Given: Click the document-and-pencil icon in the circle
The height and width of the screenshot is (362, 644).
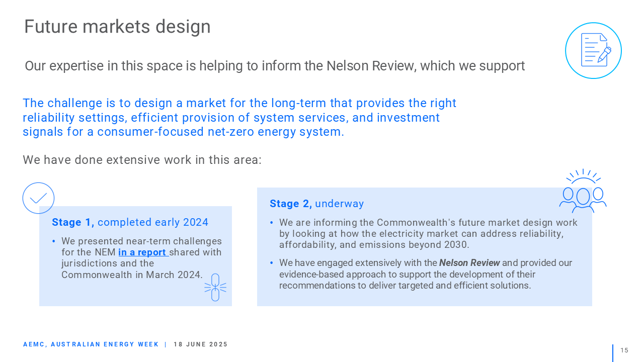Looking at the screenshot, I should [593, 50].
